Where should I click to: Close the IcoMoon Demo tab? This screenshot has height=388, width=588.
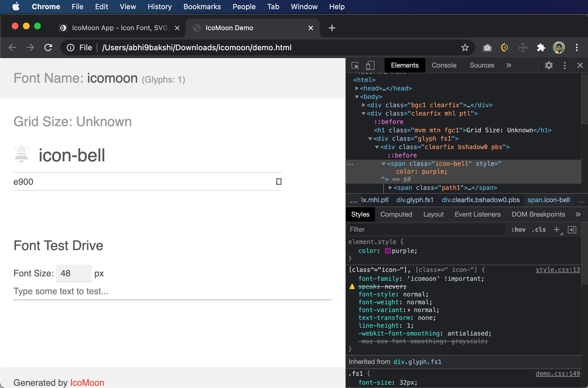310,28
